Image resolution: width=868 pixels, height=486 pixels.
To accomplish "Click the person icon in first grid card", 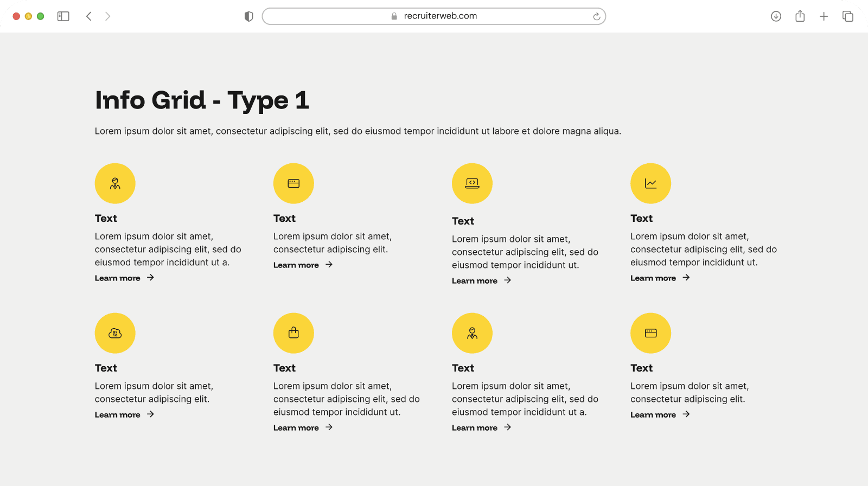I will (x=115, y=183).
